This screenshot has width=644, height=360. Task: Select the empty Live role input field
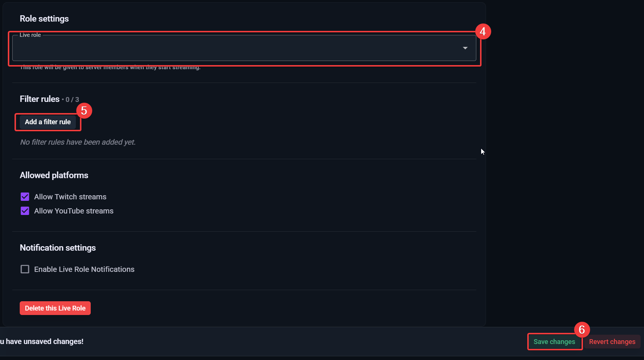[x=223, y=48]
